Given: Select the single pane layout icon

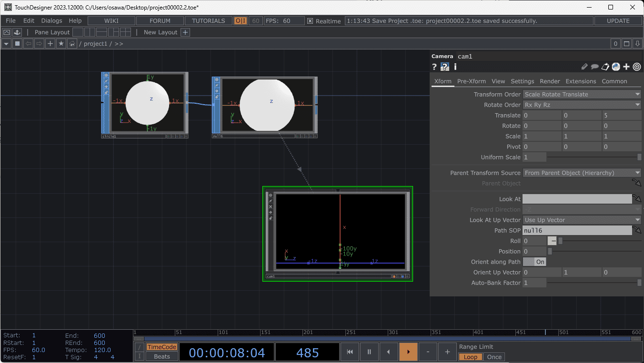Looking at the screenshot, I should coord(78,32).
